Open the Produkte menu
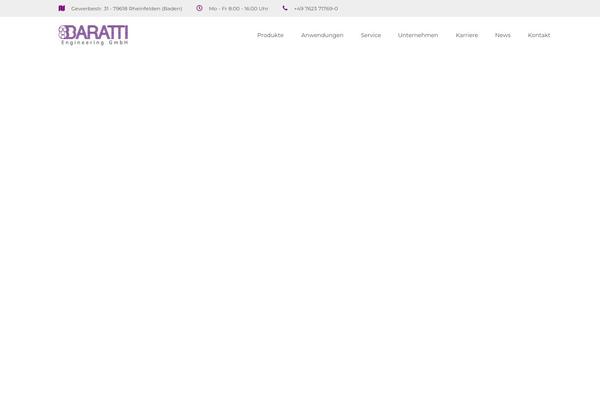 point(270,35)
